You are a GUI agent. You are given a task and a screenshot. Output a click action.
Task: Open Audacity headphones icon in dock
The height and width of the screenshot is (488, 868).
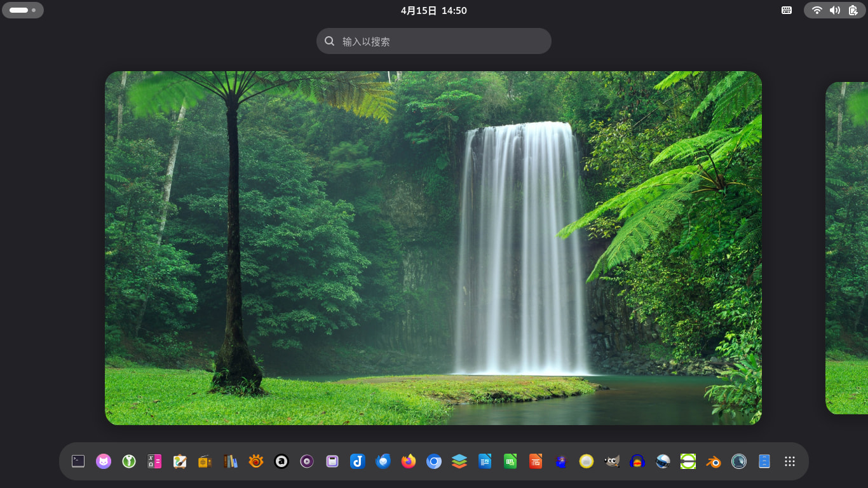pos(637,461)
